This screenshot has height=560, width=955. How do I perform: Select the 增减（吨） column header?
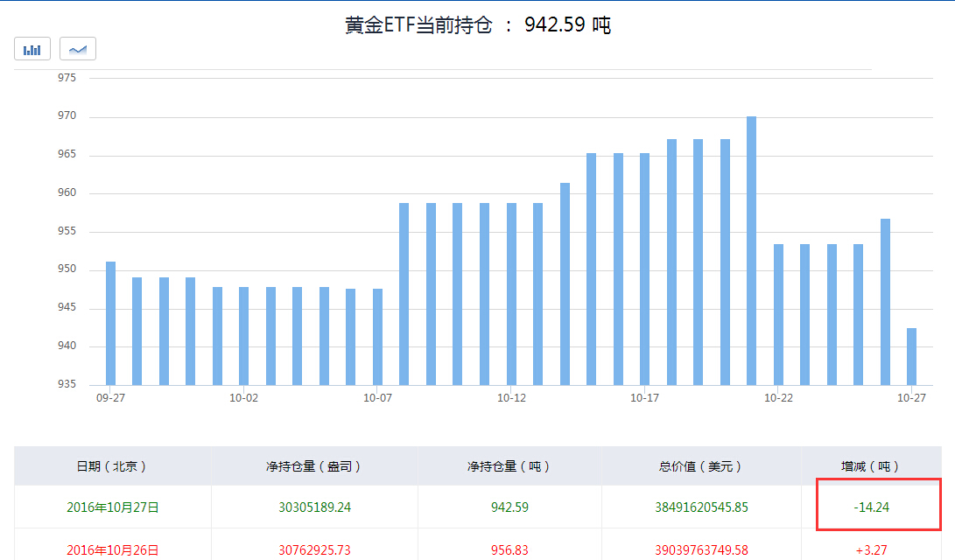click(871, 466)
